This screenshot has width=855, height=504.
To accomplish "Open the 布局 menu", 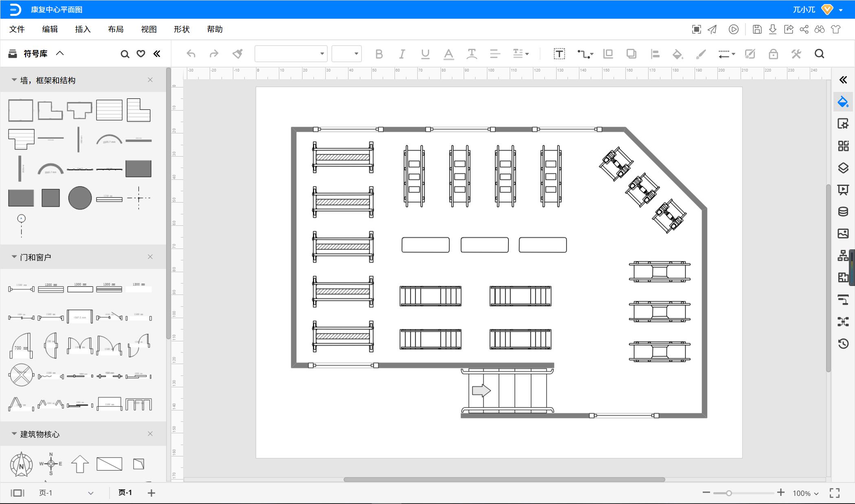I will (x=116, y=29).
